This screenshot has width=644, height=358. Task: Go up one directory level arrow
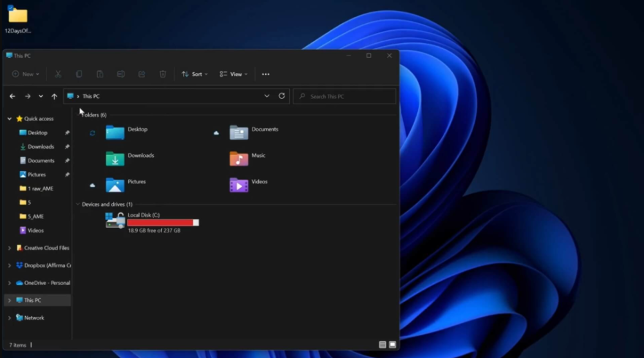pyautogui.click(x=54, y=96)
